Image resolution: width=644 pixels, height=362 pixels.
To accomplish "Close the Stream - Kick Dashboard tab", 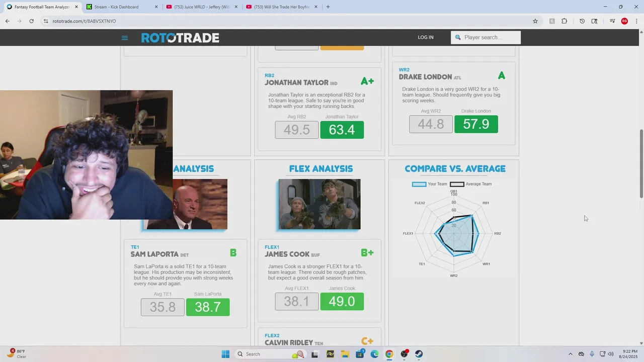I will [156, 7].
